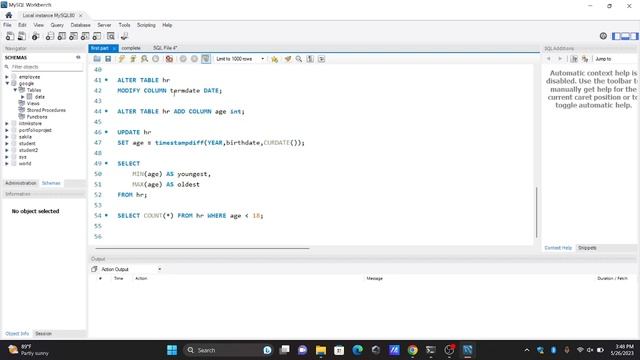Open the Database menu

pyautogui.click(x=80, y=25)
